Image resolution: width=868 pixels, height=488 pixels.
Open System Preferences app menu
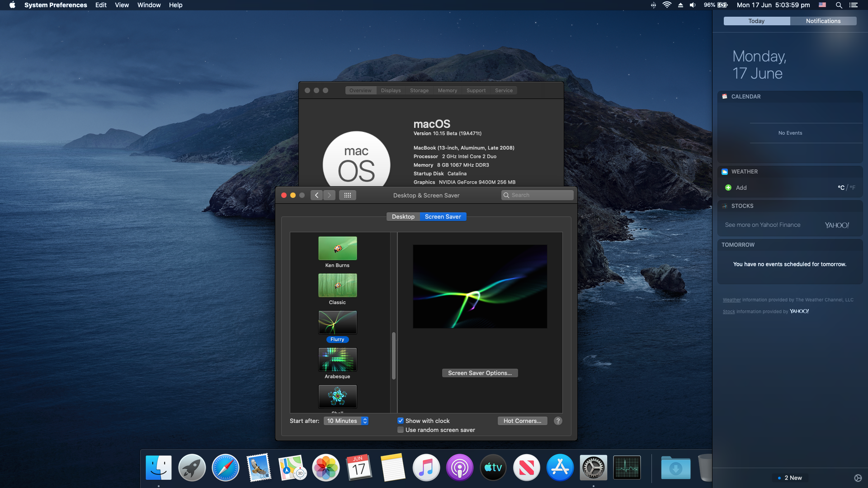tap(56, 5)
